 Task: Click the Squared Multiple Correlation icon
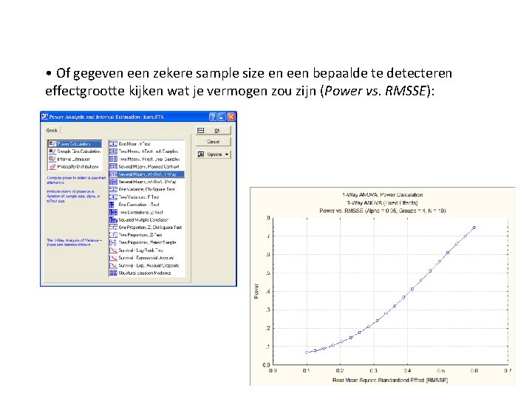[113, 220]
